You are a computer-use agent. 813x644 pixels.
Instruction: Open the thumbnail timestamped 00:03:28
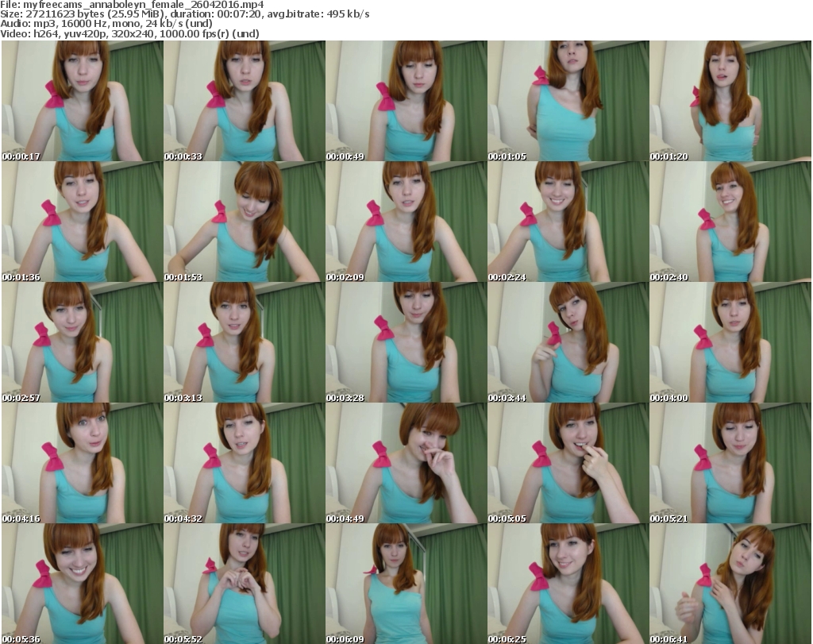coord(406,343)
